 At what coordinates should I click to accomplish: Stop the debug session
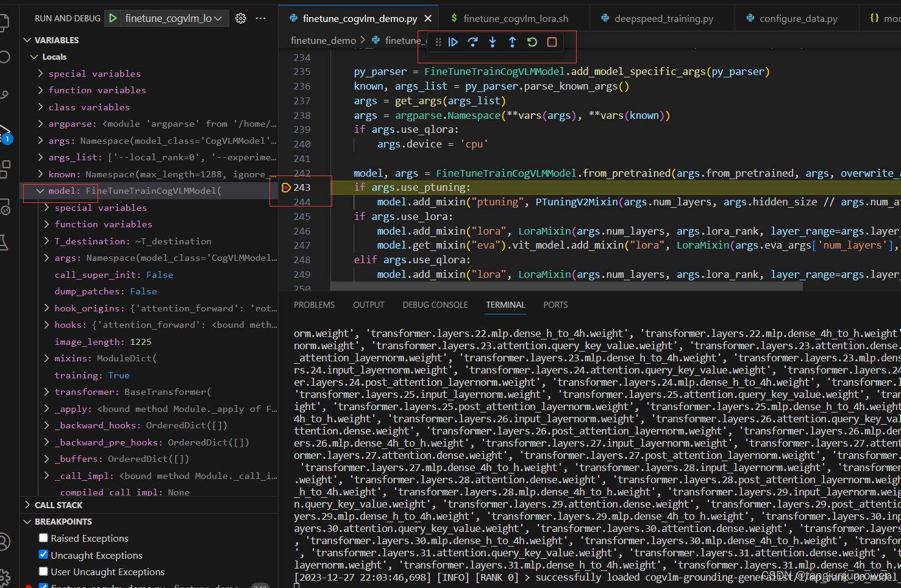coord(552,42)
